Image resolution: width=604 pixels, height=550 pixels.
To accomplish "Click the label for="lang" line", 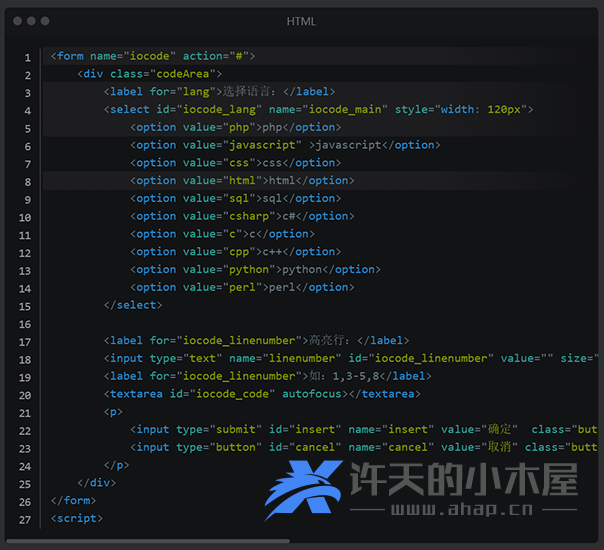I will [x=219, y=92].
